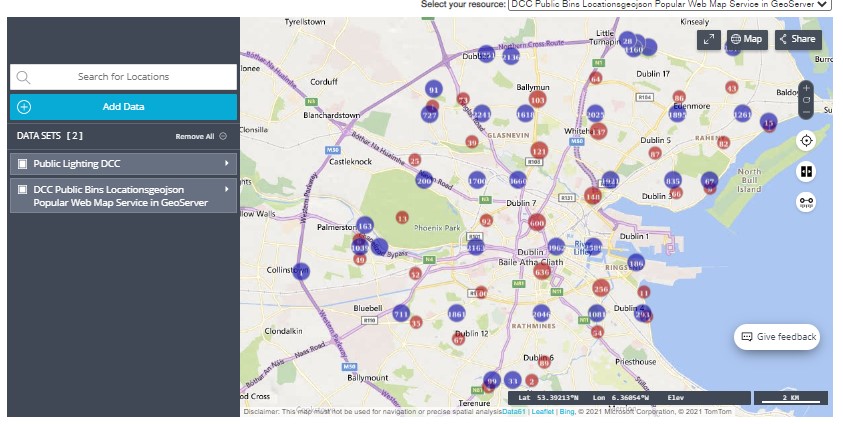Screen dimensions: 843x424
Task: Open the split-screen compare tool
Action: tap(806, 171)
